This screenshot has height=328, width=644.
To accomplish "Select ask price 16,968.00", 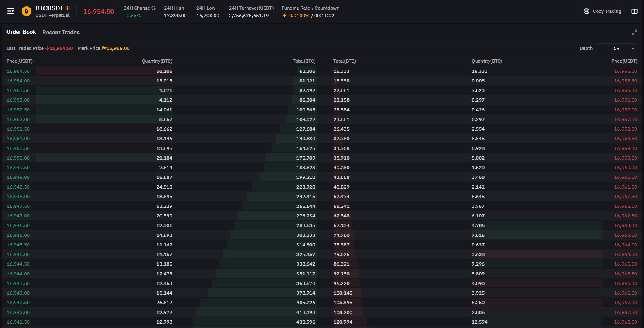I will tap(626, 322).
